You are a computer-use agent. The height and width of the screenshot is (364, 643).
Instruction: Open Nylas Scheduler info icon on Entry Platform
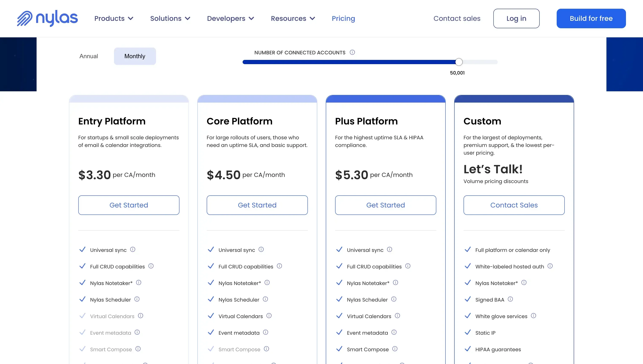coord(137,299)
